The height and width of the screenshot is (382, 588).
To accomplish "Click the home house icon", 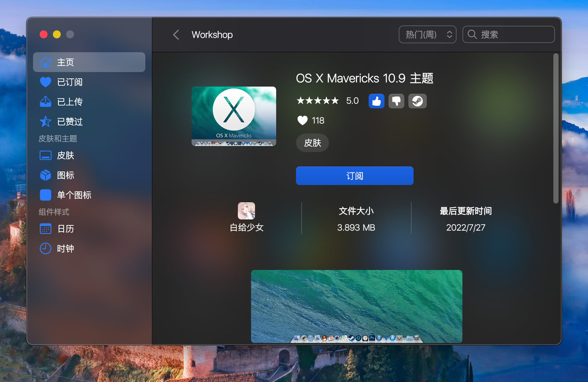I will coord(46,62).
